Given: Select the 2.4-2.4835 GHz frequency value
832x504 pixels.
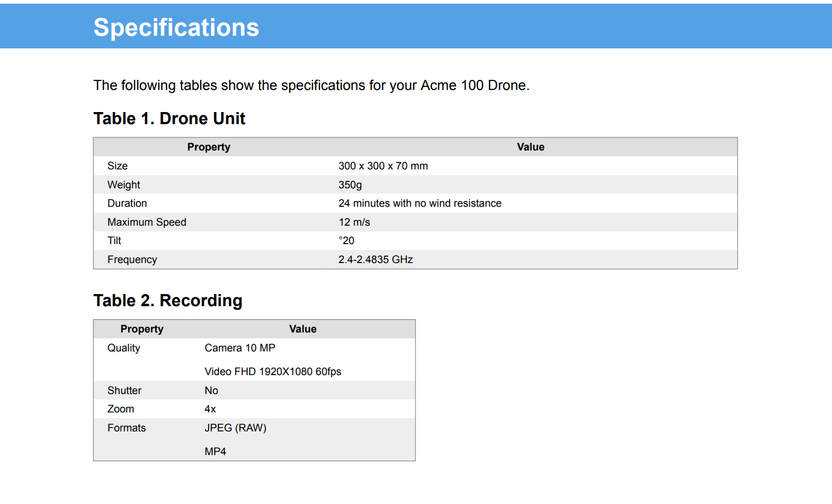Looking at the screenshot, I should (x=375, y=259).
